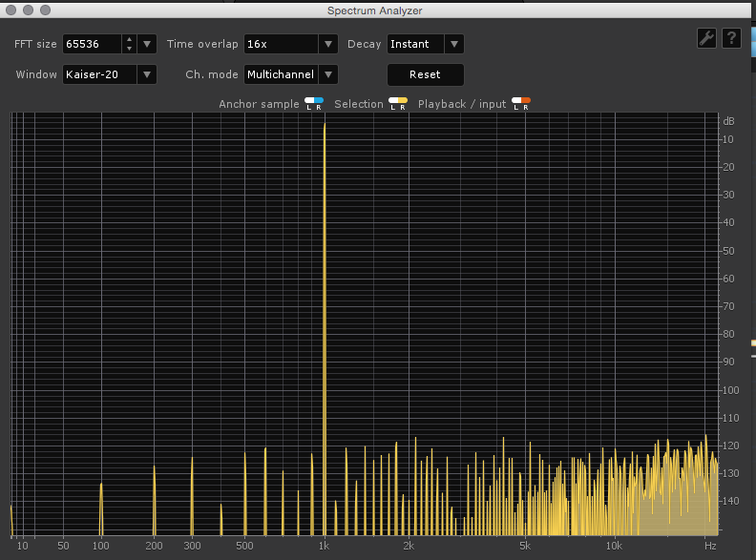Open the wrench settings icon

pos(706,38)
